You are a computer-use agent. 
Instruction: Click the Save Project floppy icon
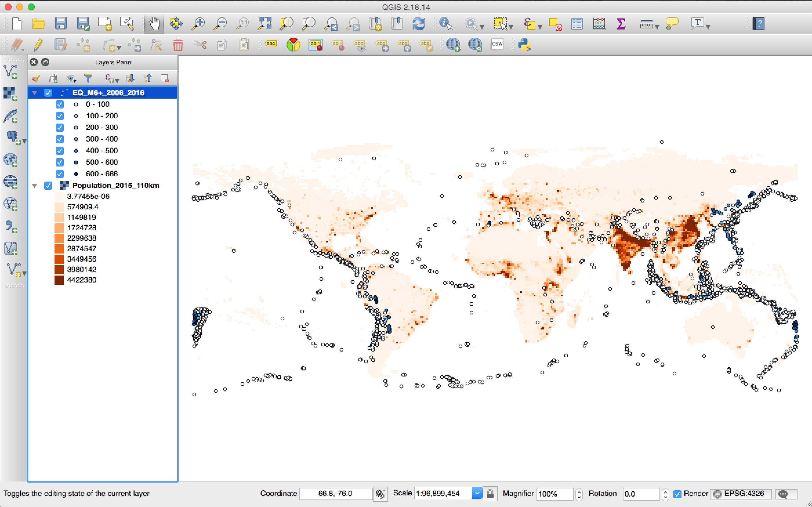point(61,24)
